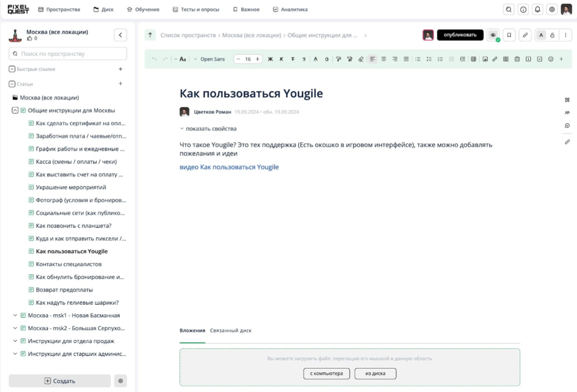The image size is (577, 392).
Task: Collapse the left sidebar panel
Action: pos(120,35)
